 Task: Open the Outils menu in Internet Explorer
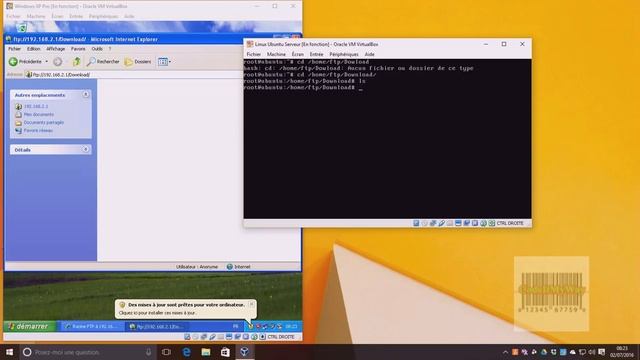tap(97, 49)
